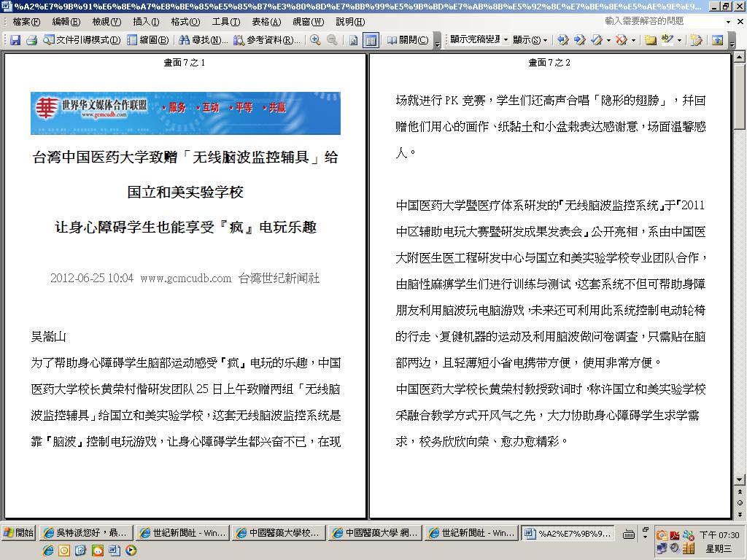Viewport: 747px width, 560px height.
Task: Click the Save floppy disk icon
Action: click(x=15, y=40)
